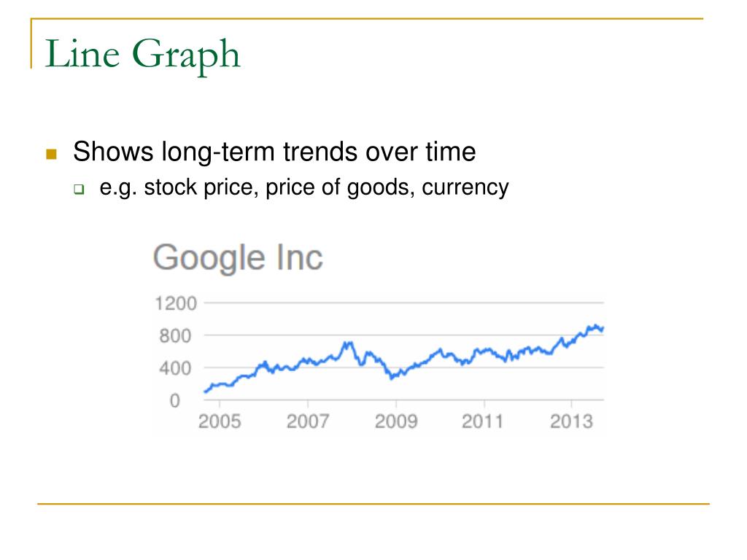747x560 pixels.
Task: Click the blue line's starting point near 2005
Action: [205, 392]
